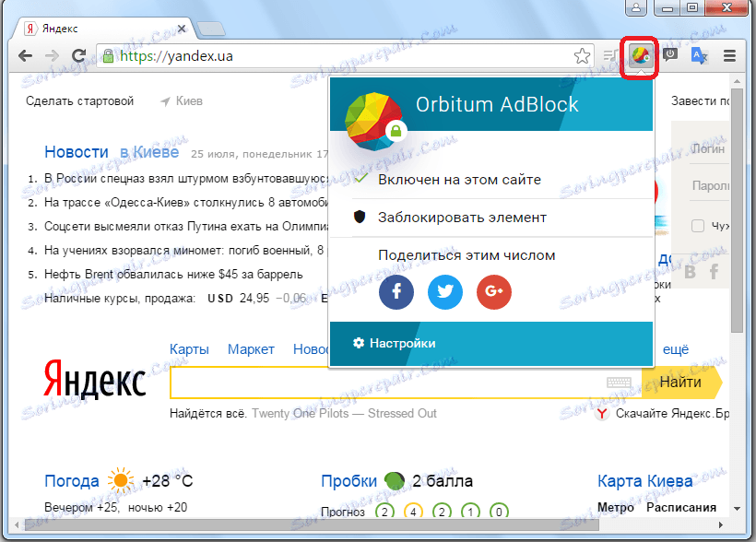This screenshot has height=542, width=756.
Task: Open AdBlock 'Настройки' settings
Action: (x=395, y=343)
